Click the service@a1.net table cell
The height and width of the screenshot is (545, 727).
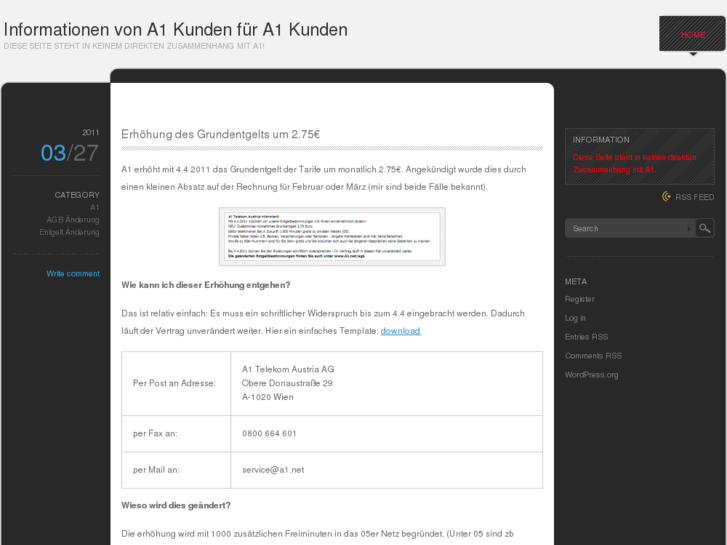coord(386,470)
